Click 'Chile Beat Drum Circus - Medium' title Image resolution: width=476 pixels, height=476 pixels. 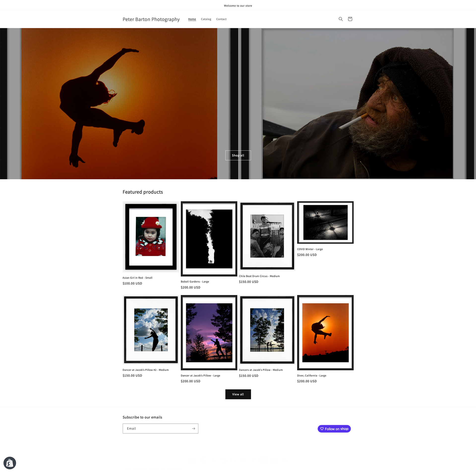pyautogui.click(x=259, y=276)
